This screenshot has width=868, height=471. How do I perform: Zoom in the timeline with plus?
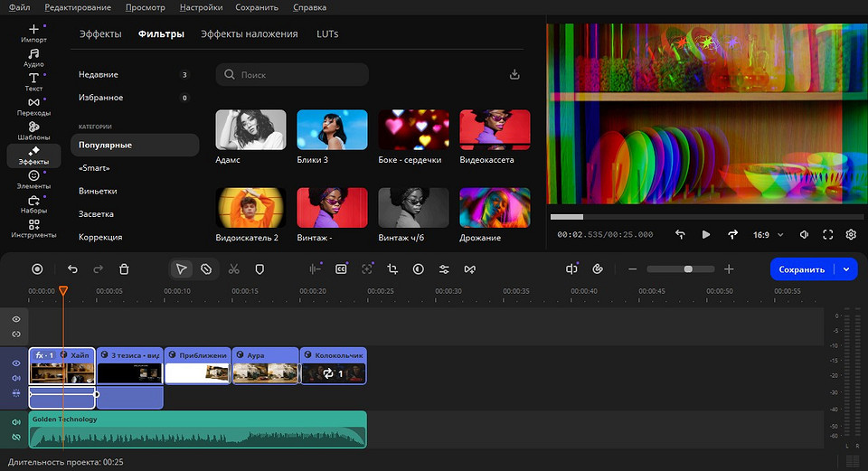click(729, 269)
